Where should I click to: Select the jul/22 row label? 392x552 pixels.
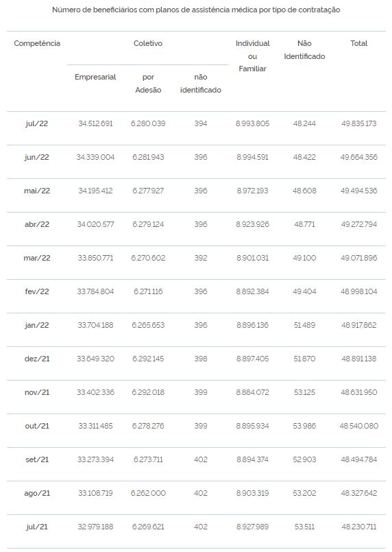pyautogui.click(x=36, y=123)
